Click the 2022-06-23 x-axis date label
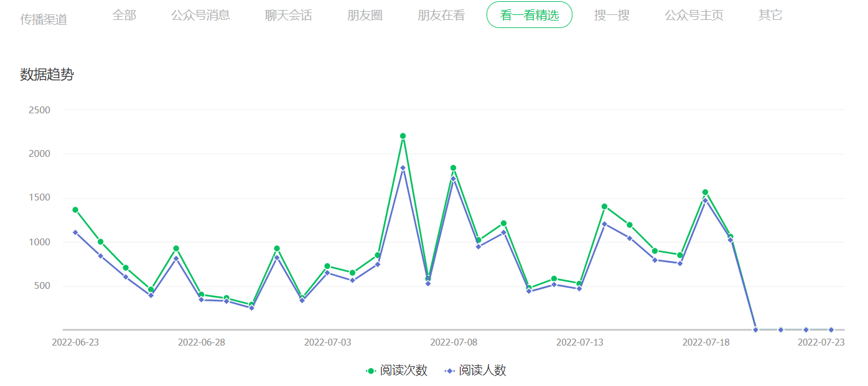868x386 pixels. tap(75, 342)
